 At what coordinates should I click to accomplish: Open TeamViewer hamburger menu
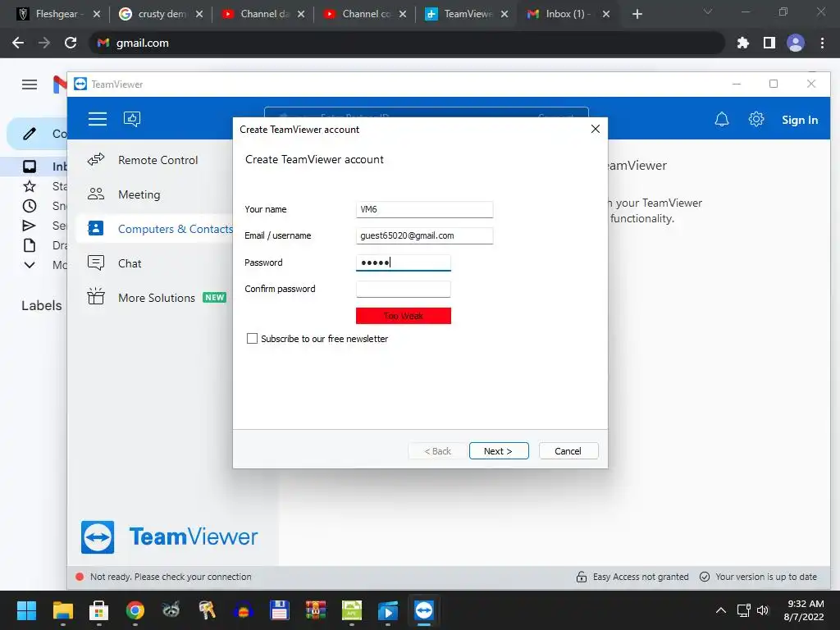[x=98, y=119]
